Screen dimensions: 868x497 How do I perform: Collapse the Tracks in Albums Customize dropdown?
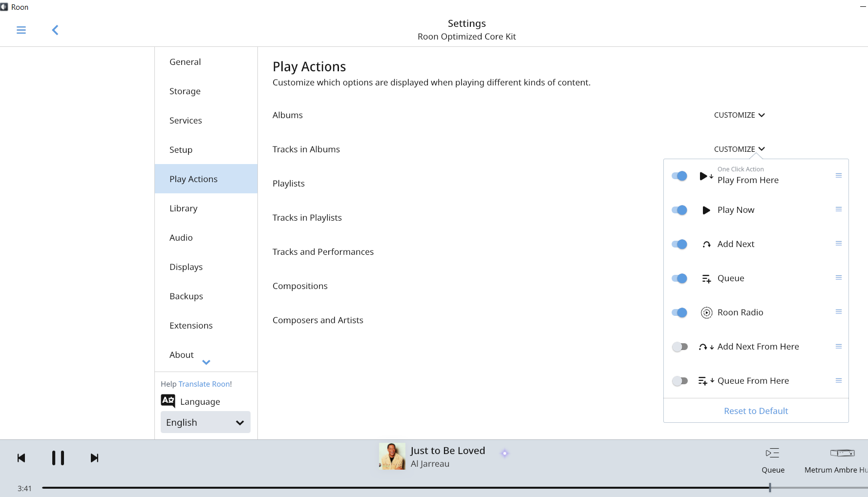point(739,149)
